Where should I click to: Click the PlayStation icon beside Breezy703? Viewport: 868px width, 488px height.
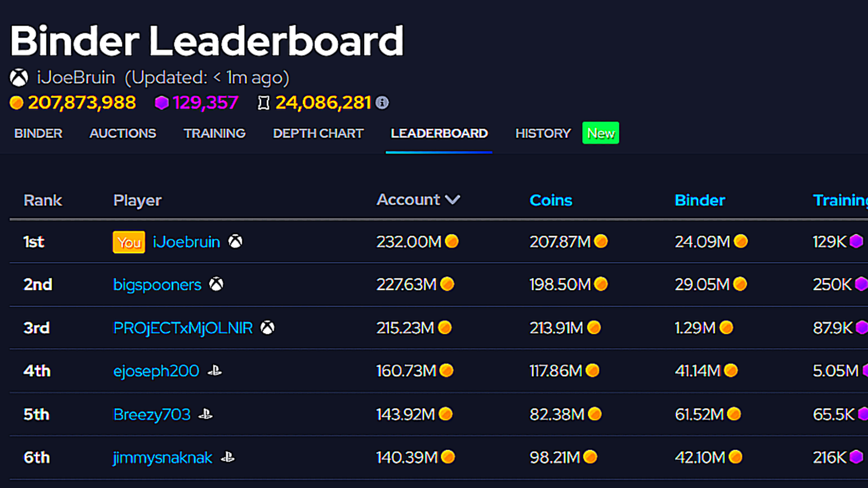pos(206,414)
